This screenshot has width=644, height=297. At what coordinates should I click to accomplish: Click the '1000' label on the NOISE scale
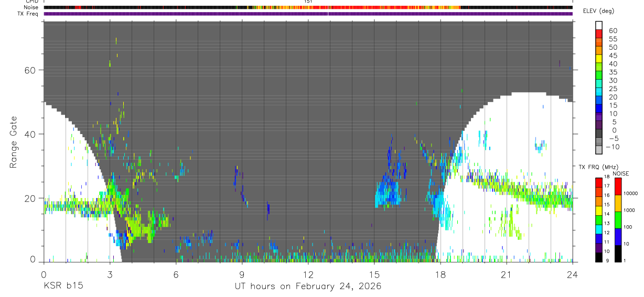click(x=630, y=211)
